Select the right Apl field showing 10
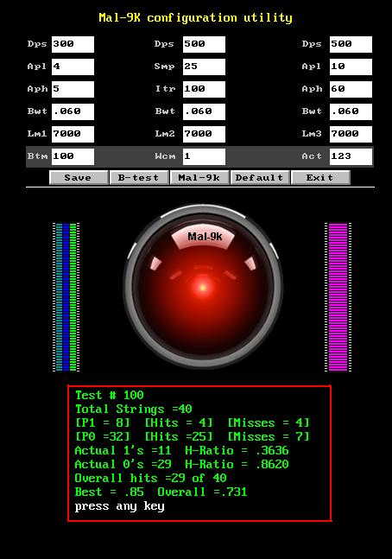 (x=351, y=67)
